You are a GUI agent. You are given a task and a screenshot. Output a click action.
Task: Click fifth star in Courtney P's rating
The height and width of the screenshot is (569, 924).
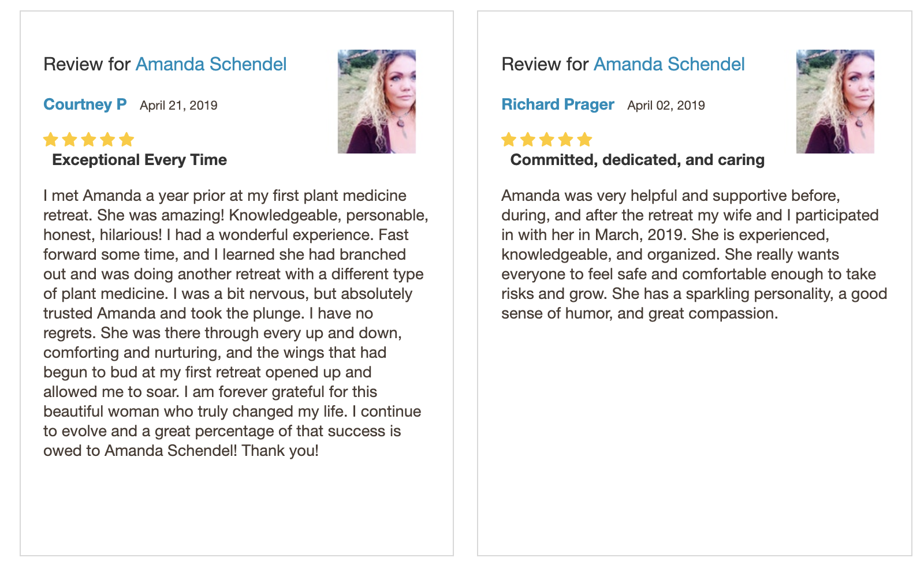point(127,140)
